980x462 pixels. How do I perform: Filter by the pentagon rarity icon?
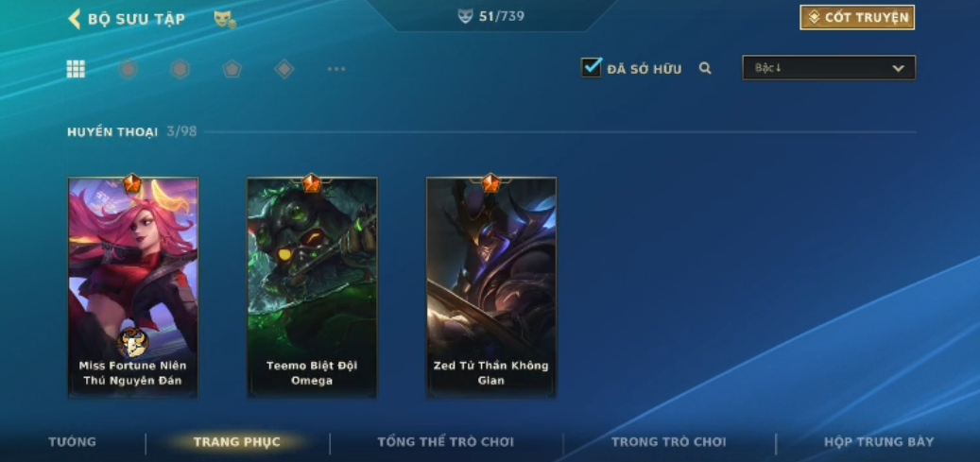pos(232,69)
